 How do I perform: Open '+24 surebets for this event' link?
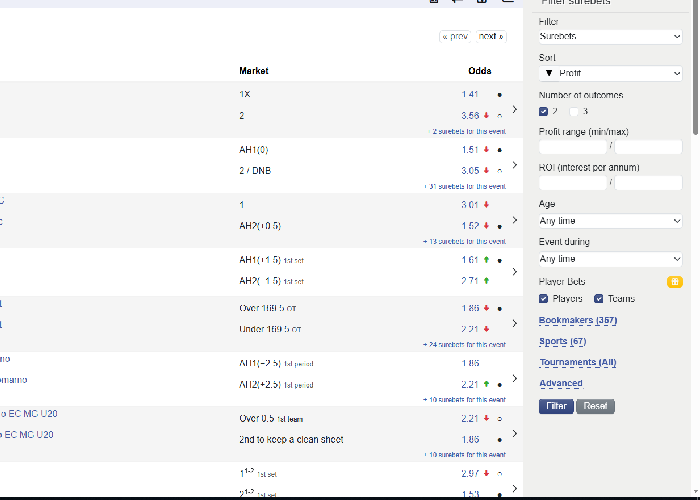click(x=465, y=345)
